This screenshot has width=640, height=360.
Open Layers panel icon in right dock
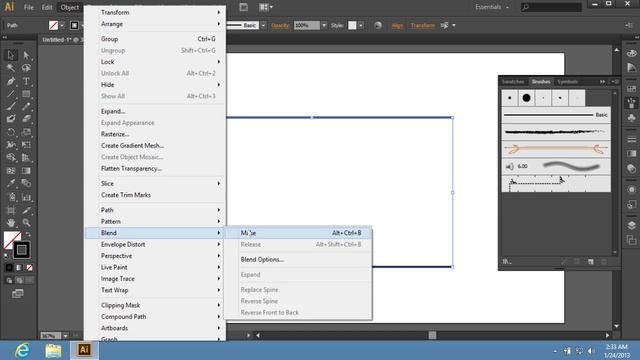click(x=631, y=225)
